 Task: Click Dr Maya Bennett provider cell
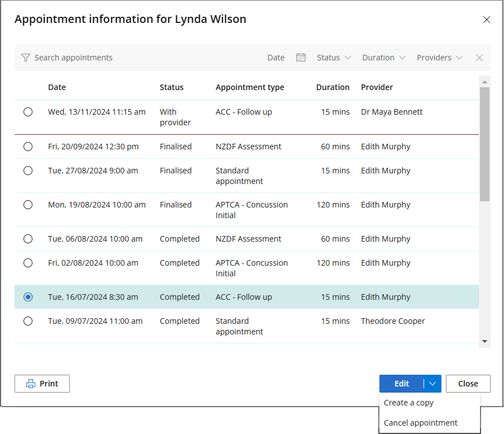click(392, 112)
